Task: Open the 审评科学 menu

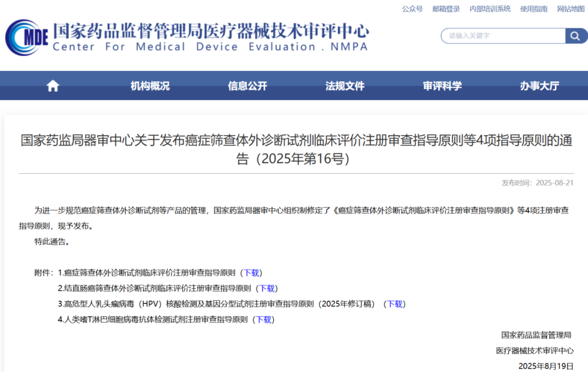Action: pos(443,86)
